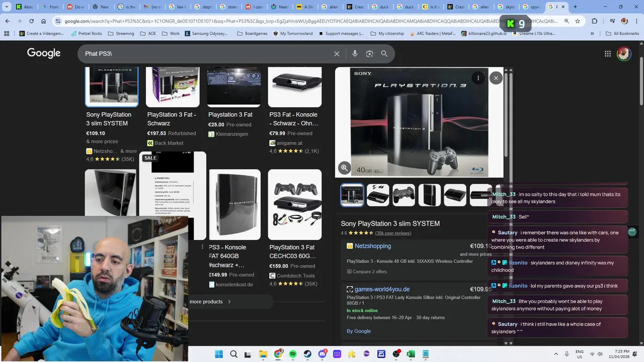Switch to the 'Do w' Reddit tab
Viewport: 644px width, 362px height.
pyautogui.click(x=76, y=7)
